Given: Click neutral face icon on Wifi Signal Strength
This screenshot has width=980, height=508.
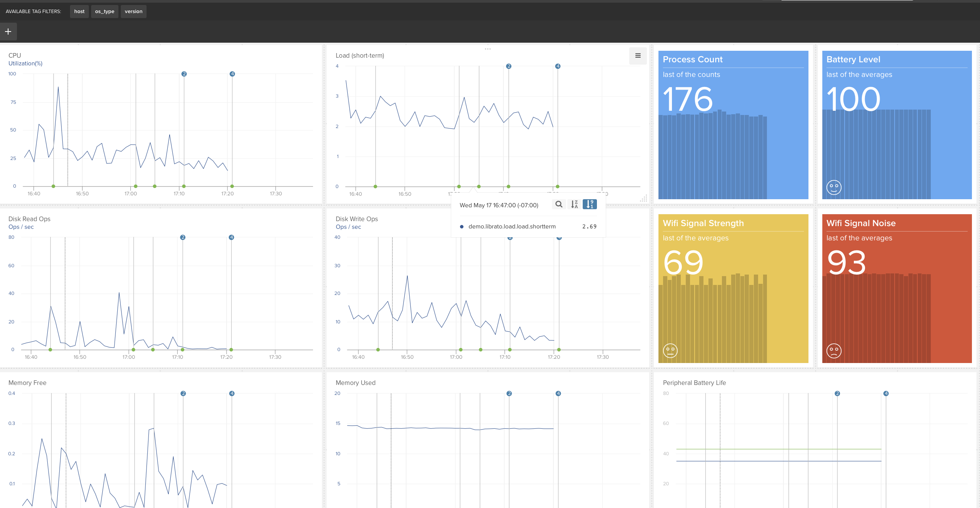Looking at the screenshot, I should pos(670,351).
